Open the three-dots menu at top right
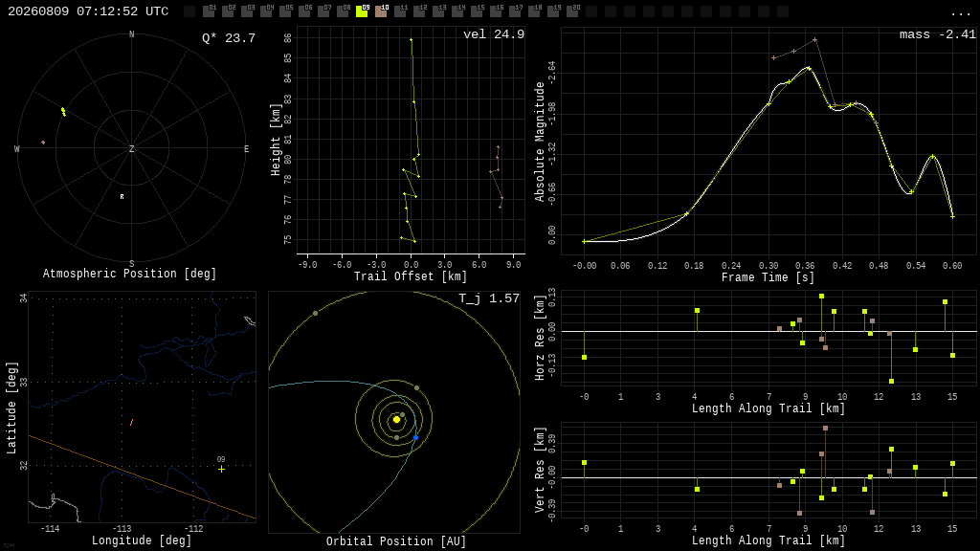 tap(960, 13)
